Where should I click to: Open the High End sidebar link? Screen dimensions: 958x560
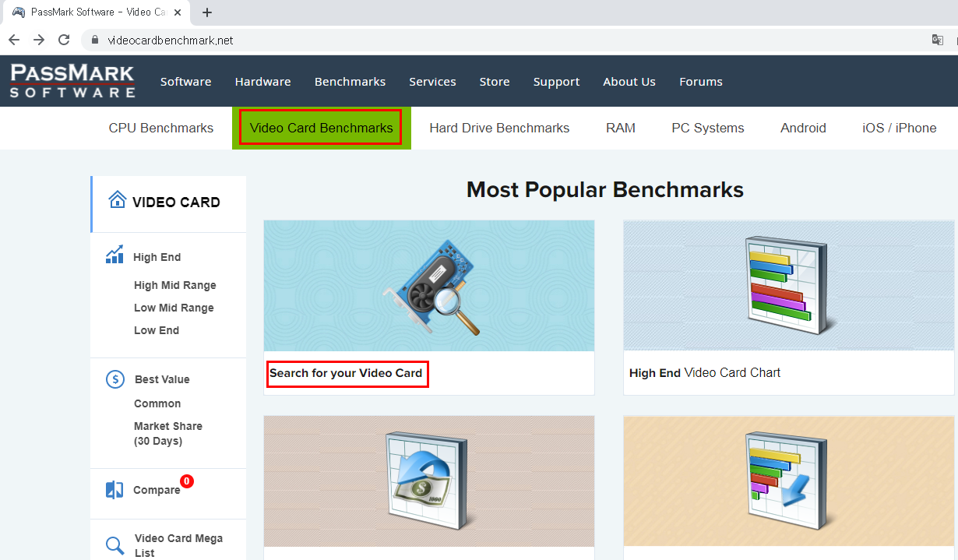coord(157,257)
